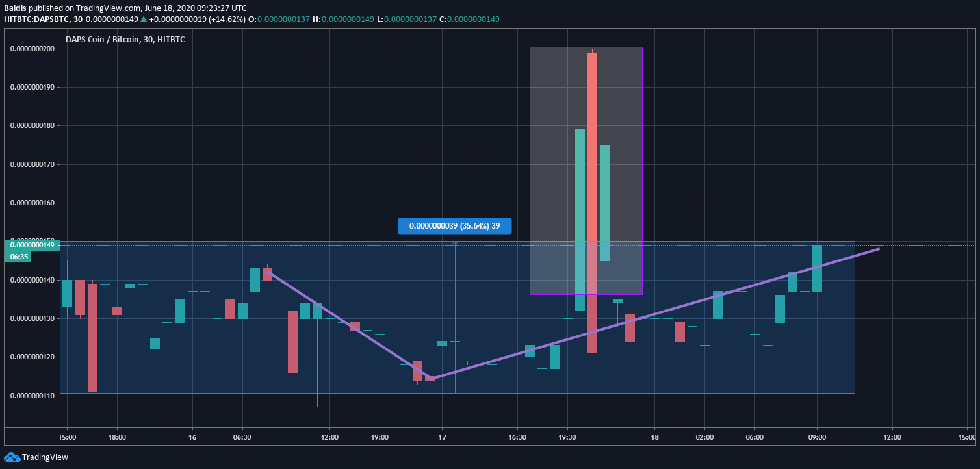Click the last green candle at 09:00
This screenshot has height=469, width=980.
click(817, 268)
